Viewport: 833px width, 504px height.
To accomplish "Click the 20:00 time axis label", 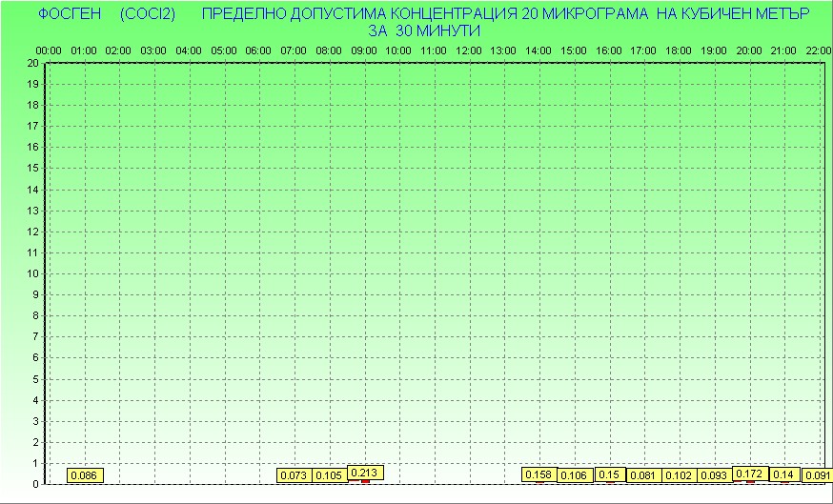I will (748, 50).
